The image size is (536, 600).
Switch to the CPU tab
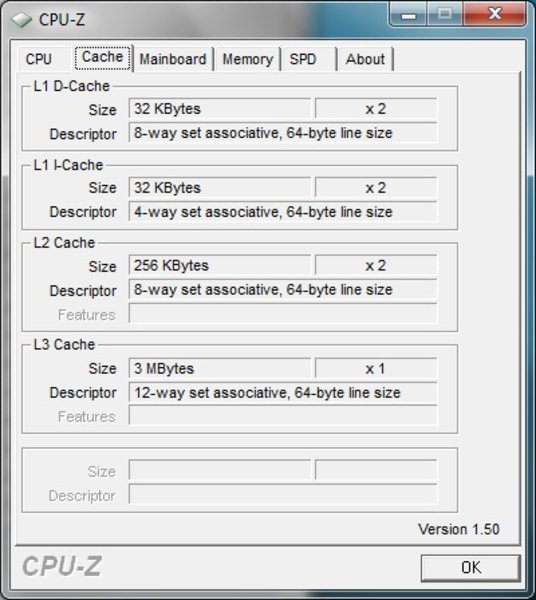(x=39, y=59)
